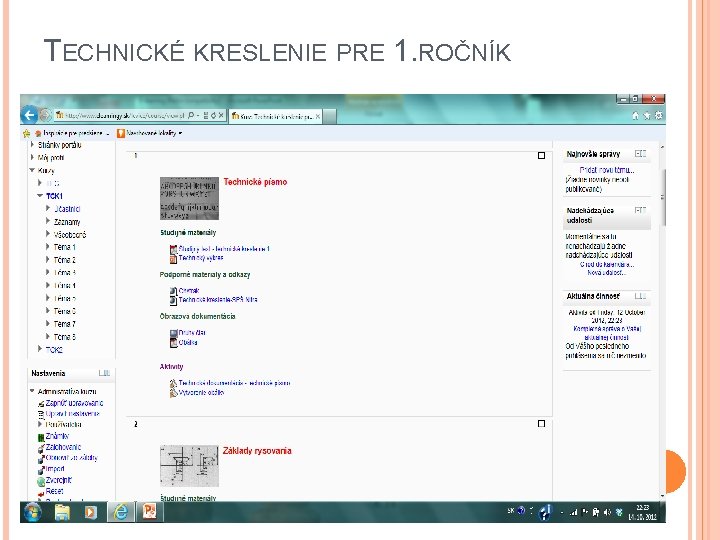
Task: Open the browser Tools gear icon
Action: pos(659,116)
